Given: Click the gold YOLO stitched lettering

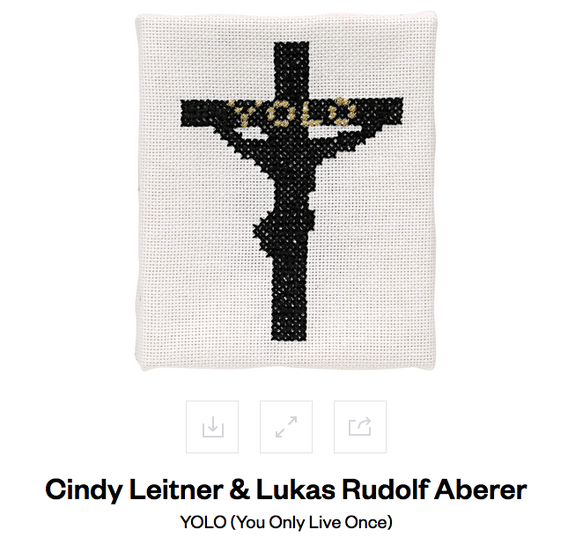Looking at the screenshot, I should click(x=292, y=112).
